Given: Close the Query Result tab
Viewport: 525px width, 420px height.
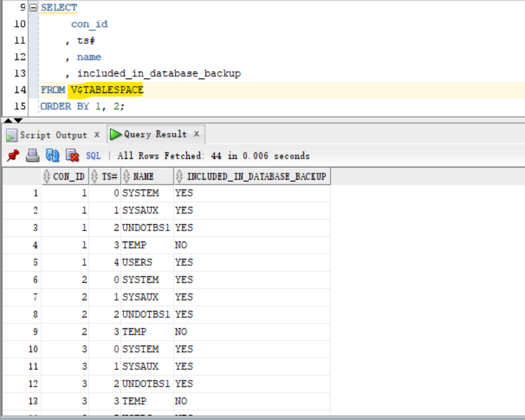Looking at the screenshot, I should click(197, 134).
